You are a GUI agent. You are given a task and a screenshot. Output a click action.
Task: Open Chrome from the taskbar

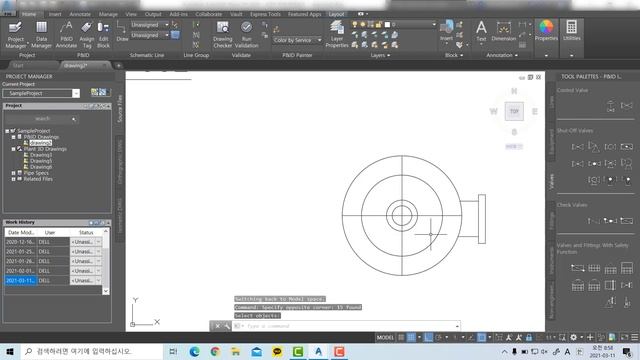(x=216, y=351)
